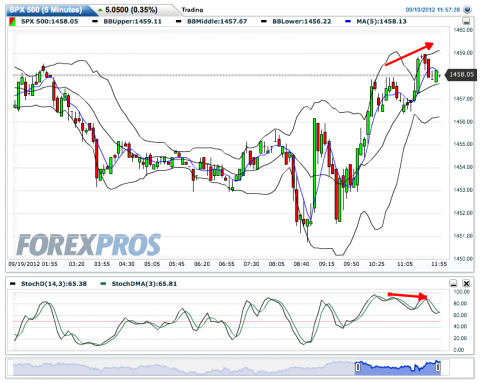Click the globe icon beside the timestamp

[467, 10]
